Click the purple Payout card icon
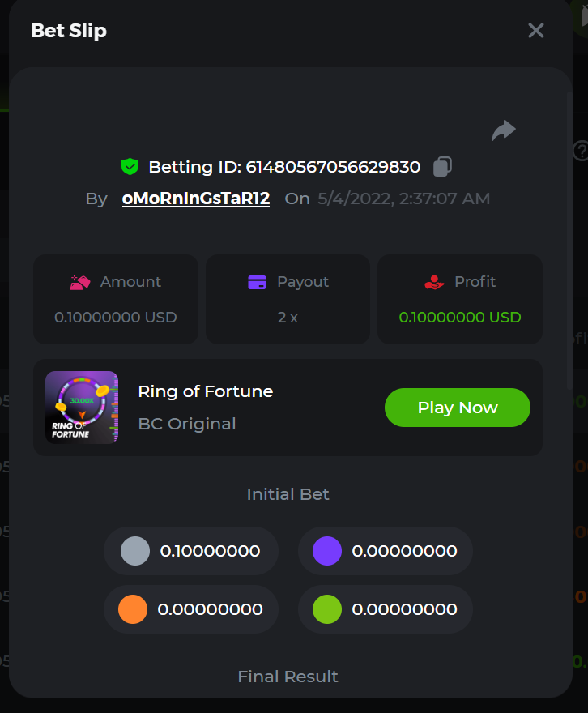 [257, 282]
